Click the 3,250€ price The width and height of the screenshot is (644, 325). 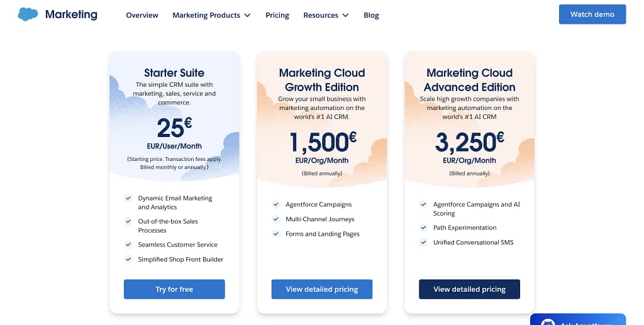click(x=469, y=142)
